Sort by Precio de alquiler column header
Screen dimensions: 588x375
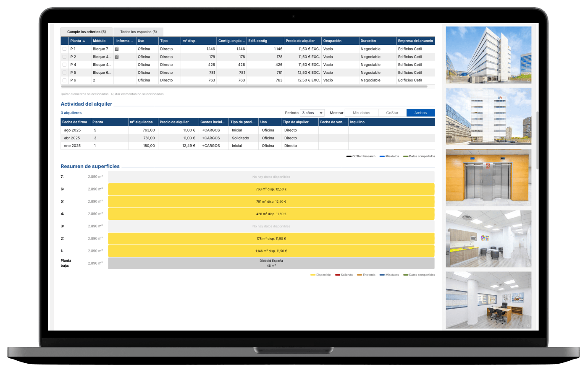coord(300,41)
